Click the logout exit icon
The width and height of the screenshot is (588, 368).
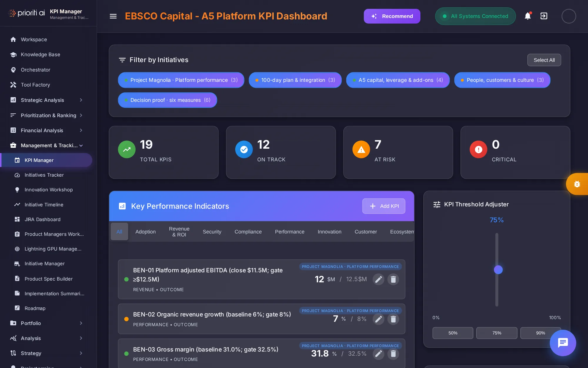click(544, 16)
